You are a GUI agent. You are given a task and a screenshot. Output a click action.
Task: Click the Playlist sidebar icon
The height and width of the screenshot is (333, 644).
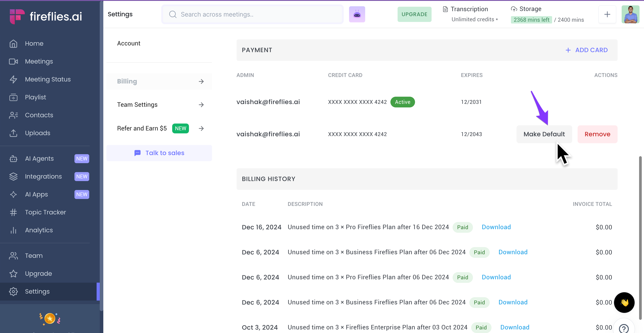tap(13, 97)
